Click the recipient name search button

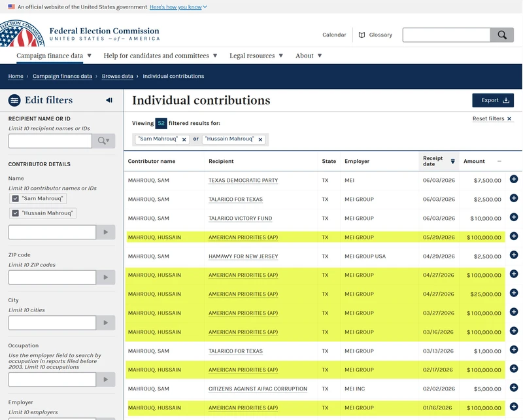(104, 141)
